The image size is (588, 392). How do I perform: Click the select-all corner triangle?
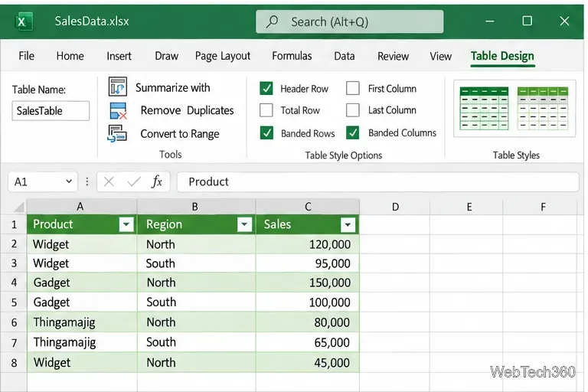(x=18, y=207)
